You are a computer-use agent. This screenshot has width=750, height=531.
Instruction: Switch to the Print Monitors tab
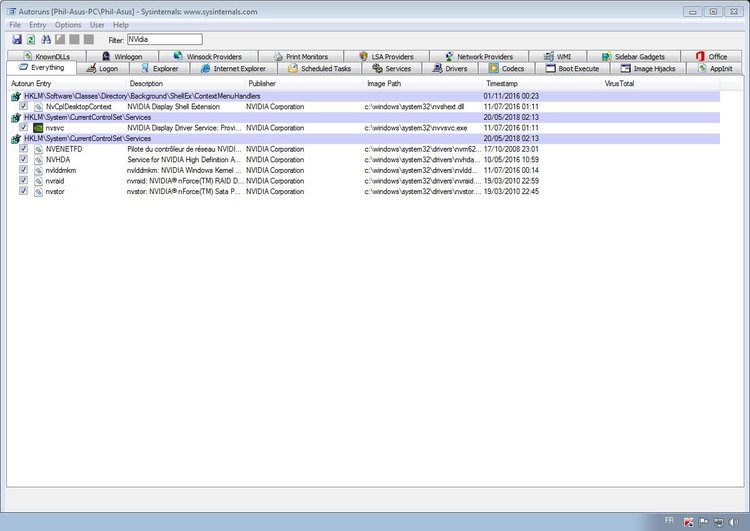pyautogui.click(x=301, y=56)
